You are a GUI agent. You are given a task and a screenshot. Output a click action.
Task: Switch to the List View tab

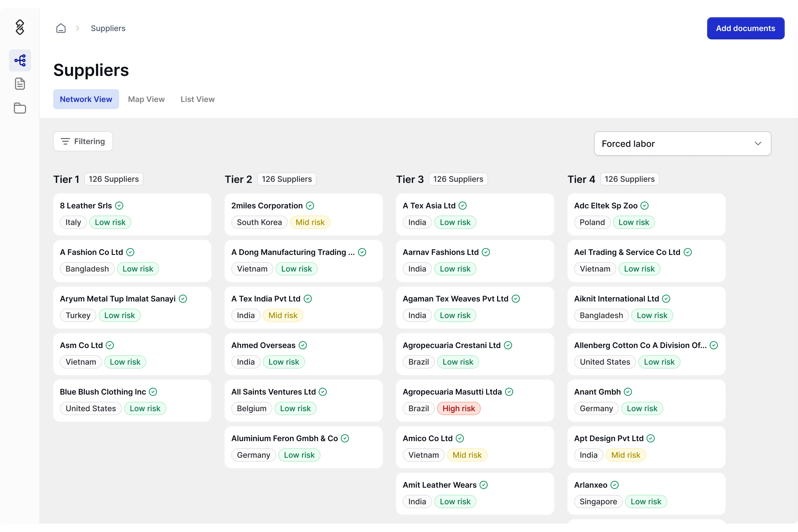point(198,99)
